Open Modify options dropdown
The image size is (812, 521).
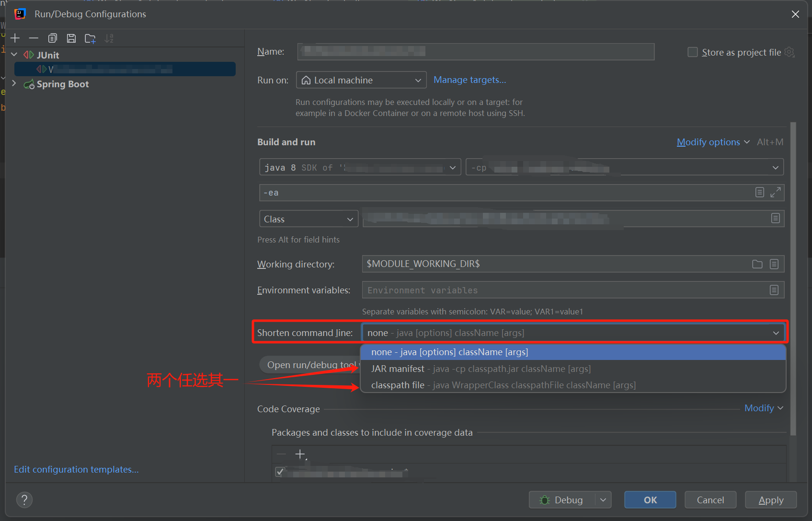(x=713, y=142)
